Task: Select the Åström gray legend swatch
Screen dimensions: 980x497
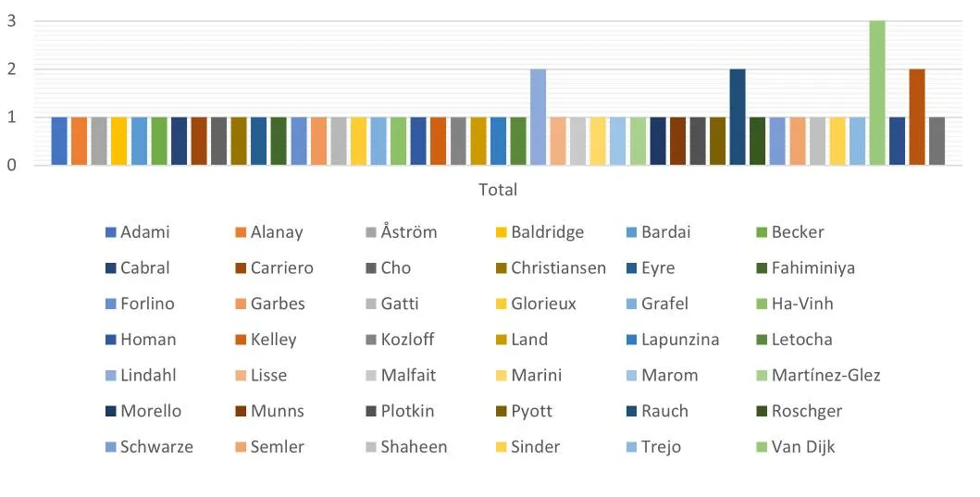Action: [x=371, y=232]
